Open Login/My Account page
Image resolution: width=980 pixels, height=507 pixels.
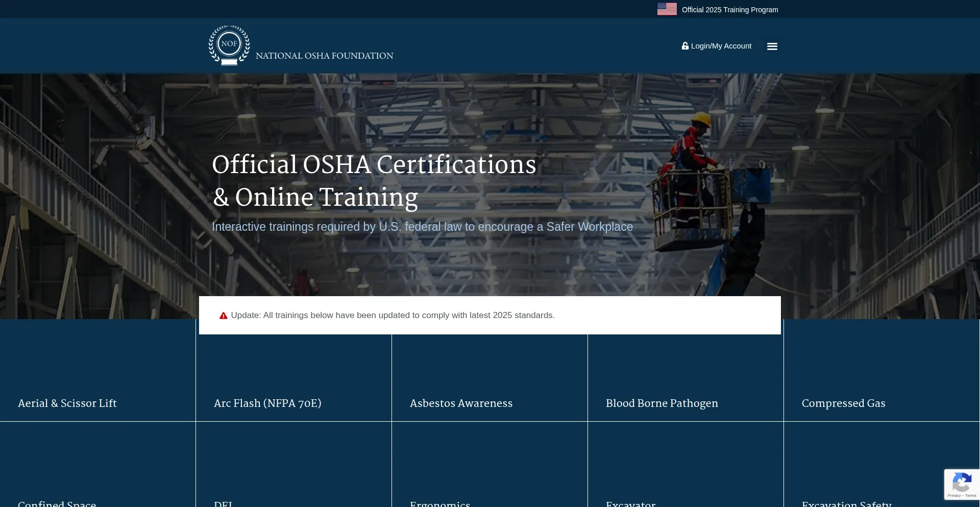(721, 46)
